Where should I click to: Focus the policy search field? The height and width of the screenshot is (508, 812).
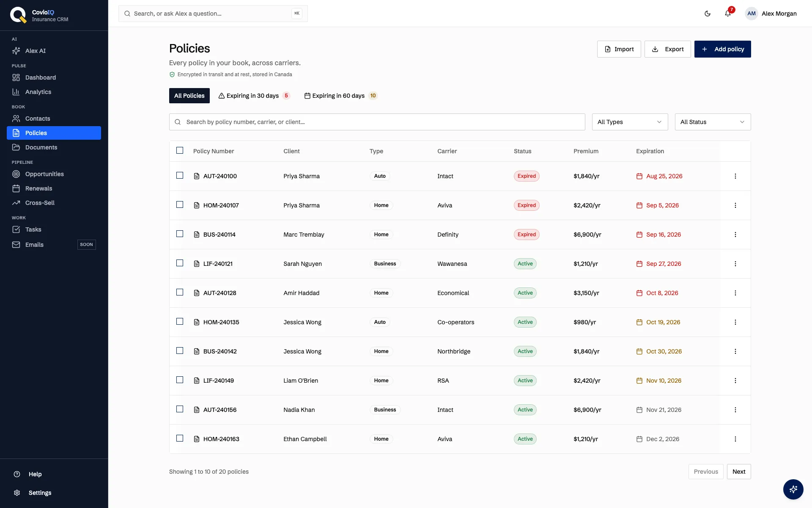(x=377, y=122)
